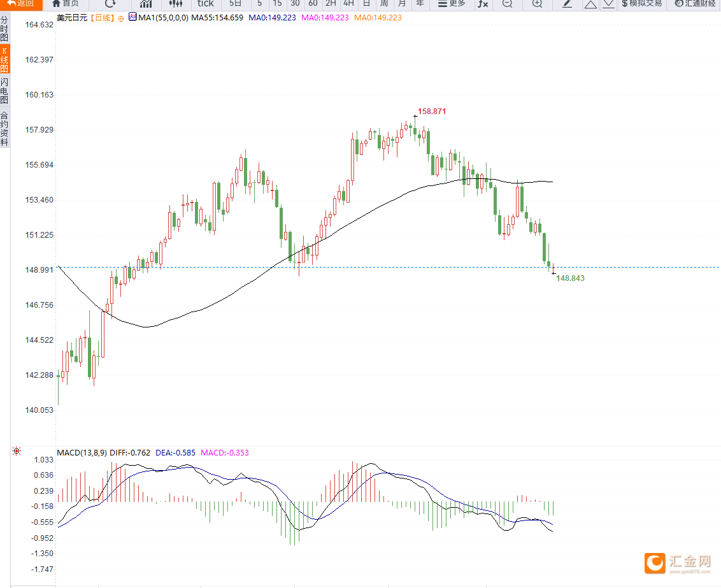Click the -1.747 MACD axis label

42,569
